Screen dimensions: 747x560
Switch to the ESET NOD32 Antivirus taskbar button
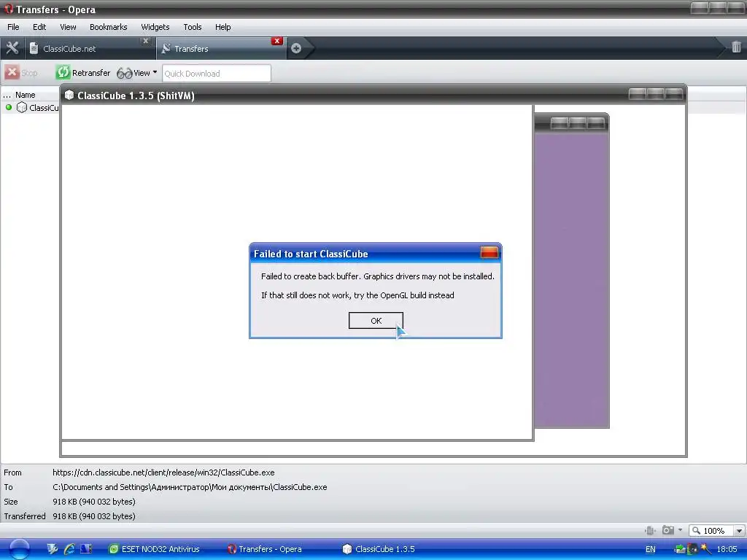(155, 549)
